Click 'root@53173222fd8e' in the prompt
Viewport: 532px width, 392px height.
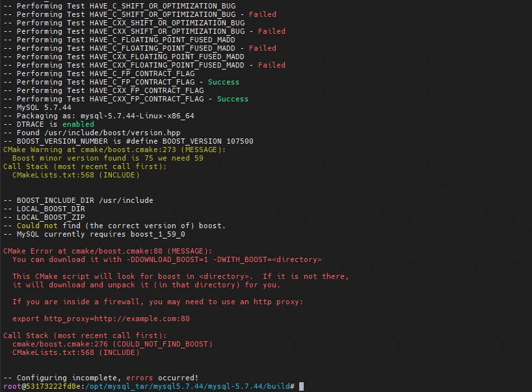[x=42, y=387]
